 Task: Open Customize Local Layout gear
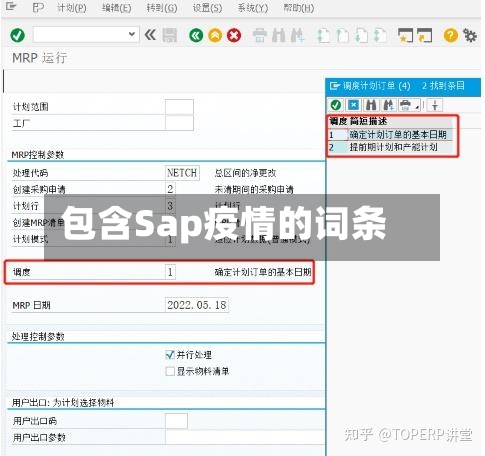470,35
